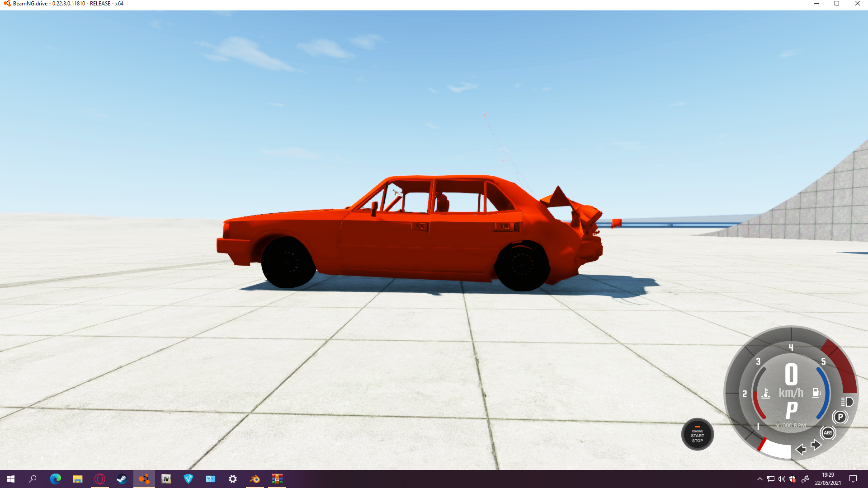Image resolution: width=868 pixels, height=488 pixels.
Task: Click the gear indicator P
Action: [791, 411]
